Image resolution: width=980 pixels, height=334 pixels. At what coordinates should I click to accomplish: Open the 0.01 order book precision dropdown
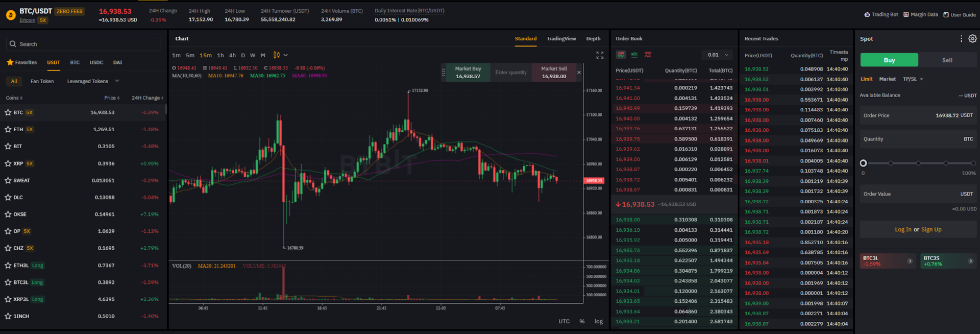[x=718, y=55]
